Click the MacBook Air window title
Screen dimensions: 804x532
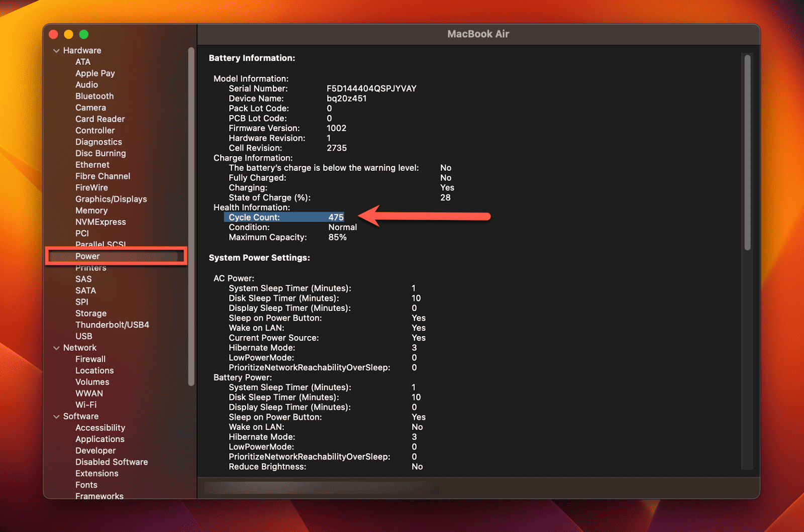click(x=478, y=34)
